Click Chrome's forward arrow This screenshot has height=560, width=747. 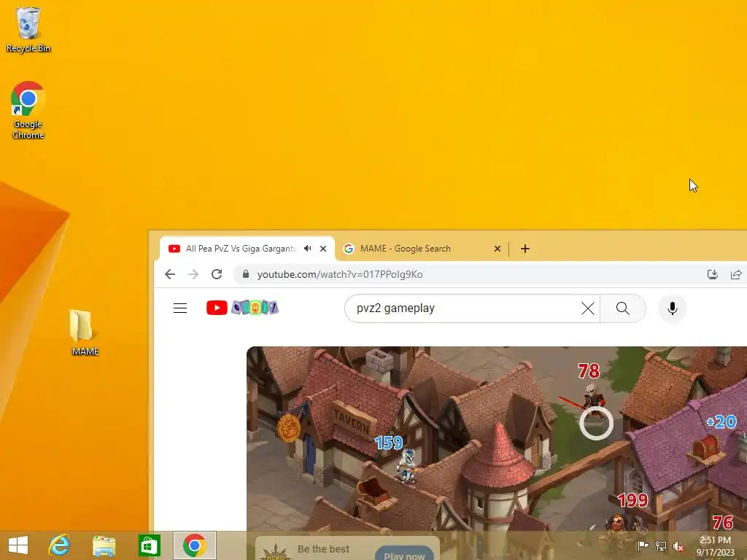pyautogui.click(x=193, y=274)
